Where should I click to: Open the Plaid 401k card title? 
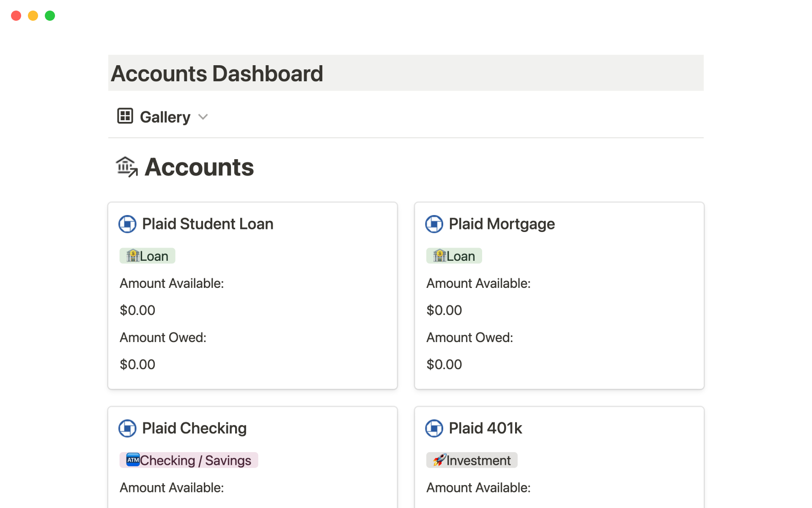click(x=485, y=428)
